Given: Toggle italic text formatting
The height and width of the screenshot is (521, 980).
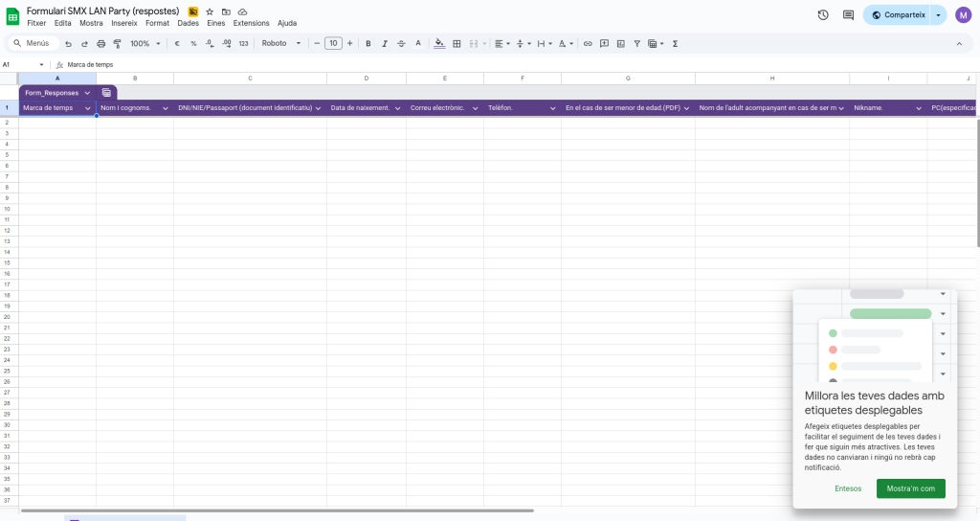Looking at the screenshot, I should pyautogui.click(x=385, y=43).
